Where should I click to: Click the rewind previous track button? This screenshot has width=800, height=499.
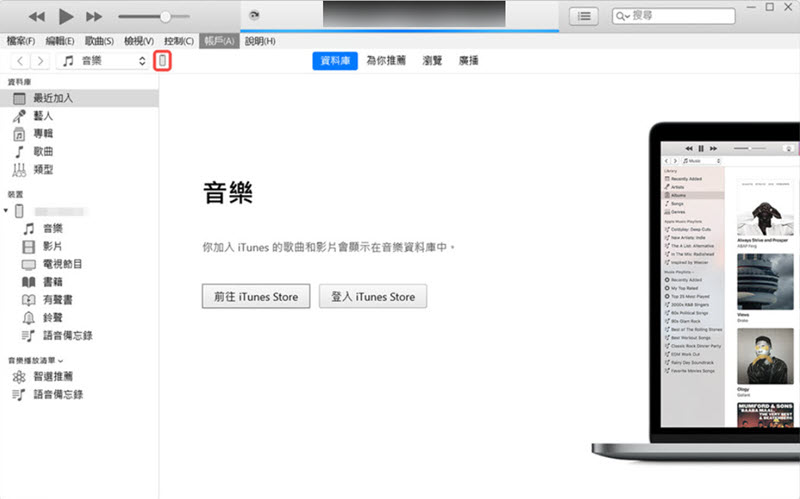coord(36,17)
